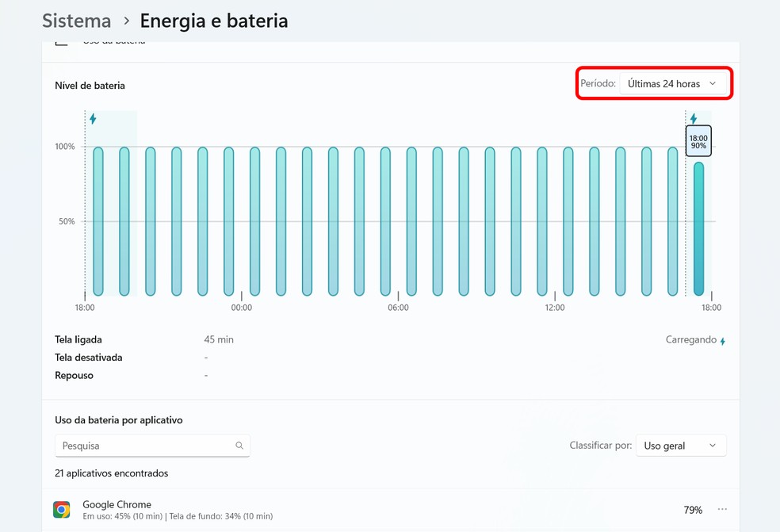Screen dimensions: 780x532
Task: Click the partially visible battery usage icon at top
Action: [62, 43]
